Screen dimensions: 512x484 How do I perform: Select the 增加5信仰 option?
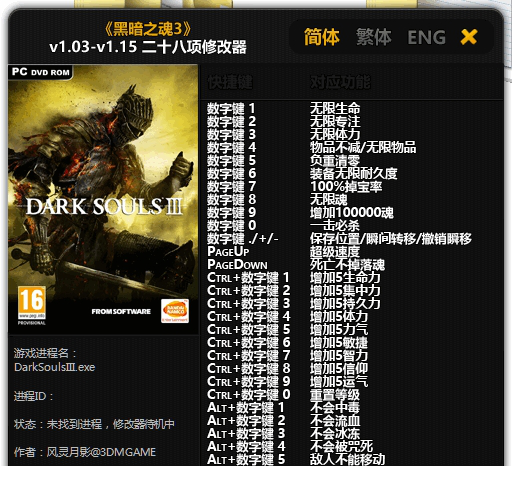pos(339,368)
